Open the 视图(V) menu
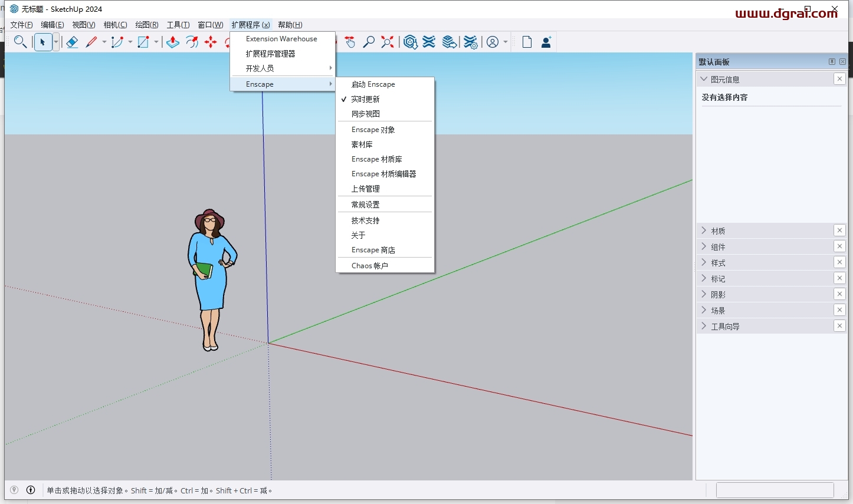The height and width of the screenshot is (504, 853). (x=84, y=25)
